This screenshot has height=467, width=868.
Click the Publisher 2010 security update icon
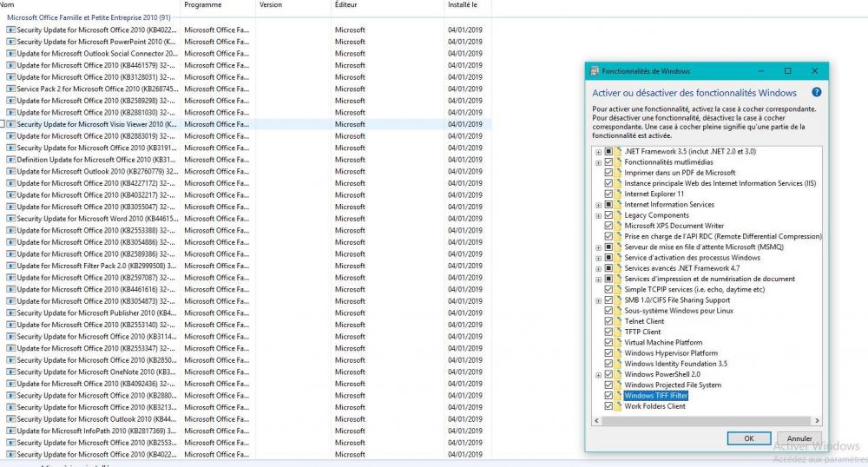10,312
